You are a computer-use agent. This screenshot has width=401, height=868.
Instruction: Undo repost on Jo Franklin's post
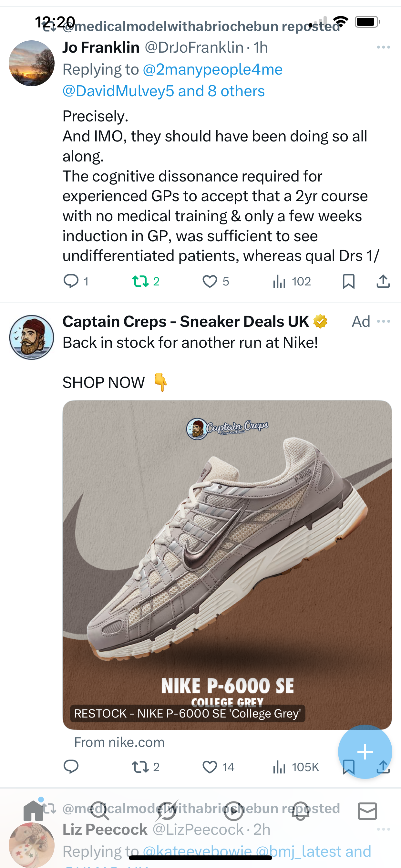click(x=140, y=281)
